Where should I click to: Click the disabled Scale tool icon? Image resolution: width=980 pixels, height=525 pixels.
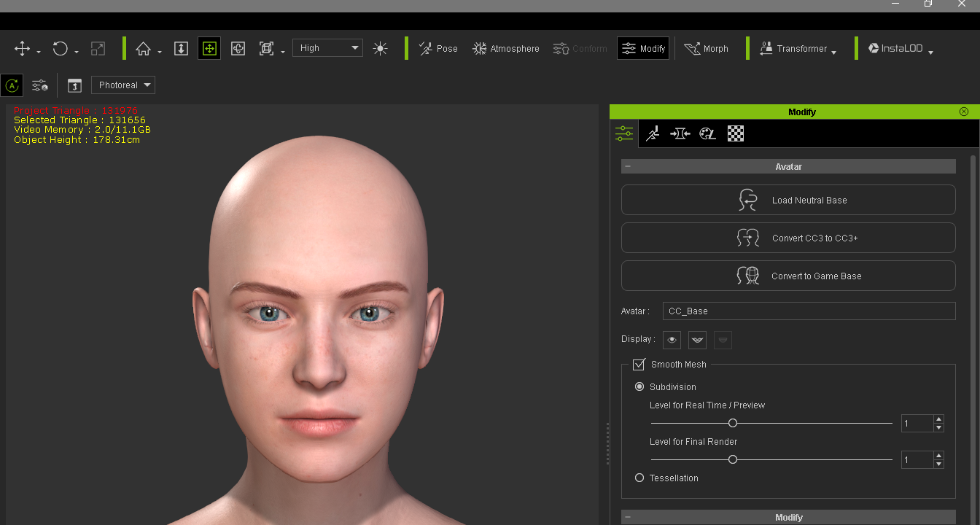98,49
